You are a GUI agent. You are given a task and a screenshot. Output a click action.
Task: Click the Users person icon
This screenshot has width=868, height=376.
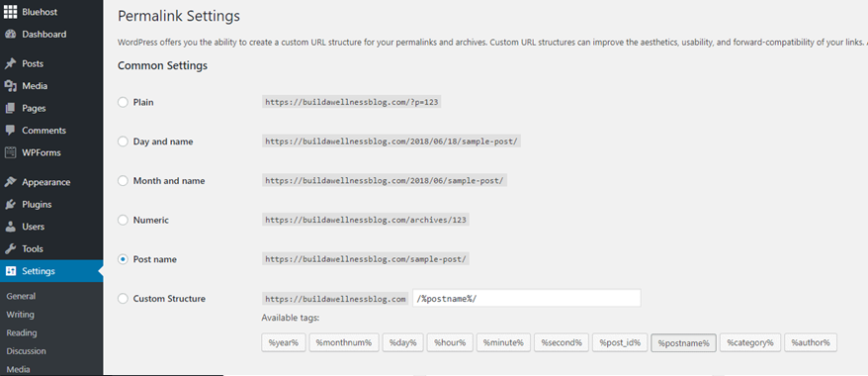[11, 227]
